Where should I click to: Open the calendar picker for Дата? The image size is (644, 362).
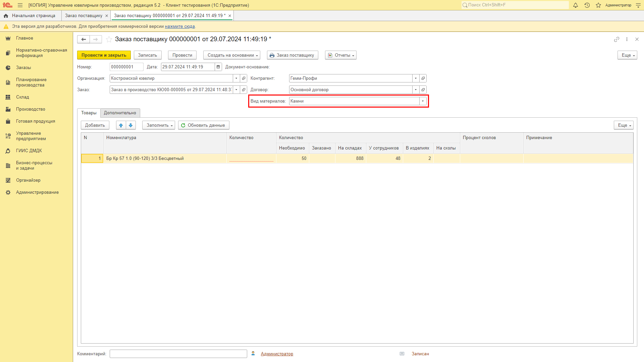tap(218, 67)
